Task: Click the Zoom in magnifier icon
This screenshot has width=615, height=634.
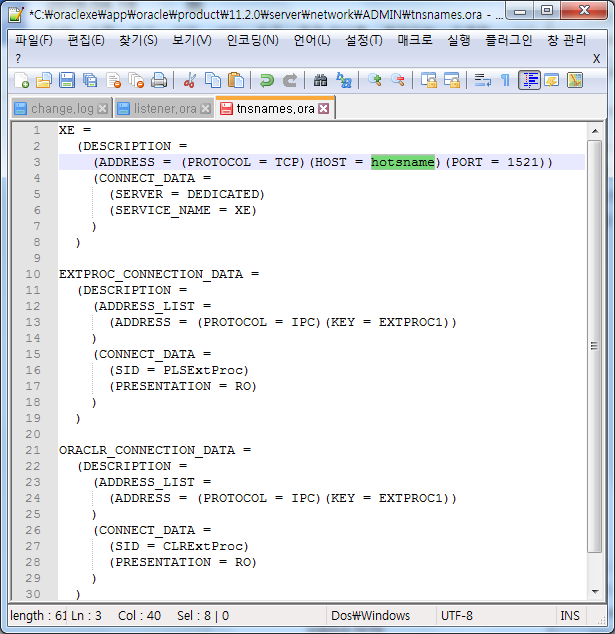Action: [375, 80]
